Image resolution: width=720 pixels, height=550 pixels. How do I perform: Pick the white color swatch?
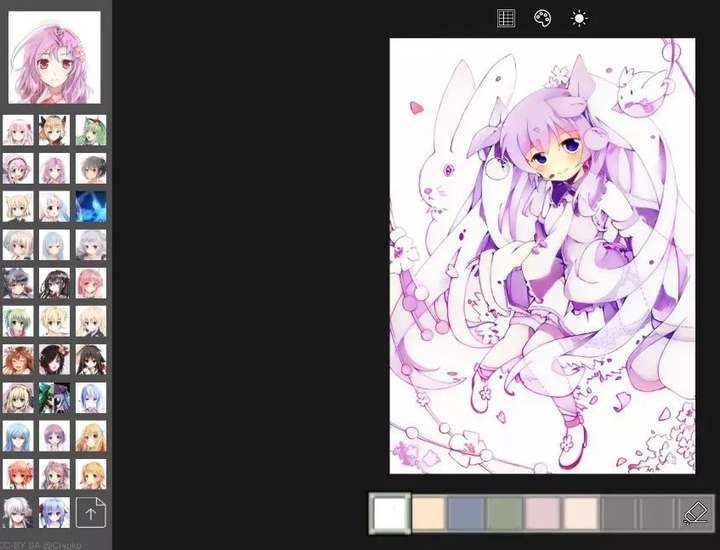tap(390, 513)
